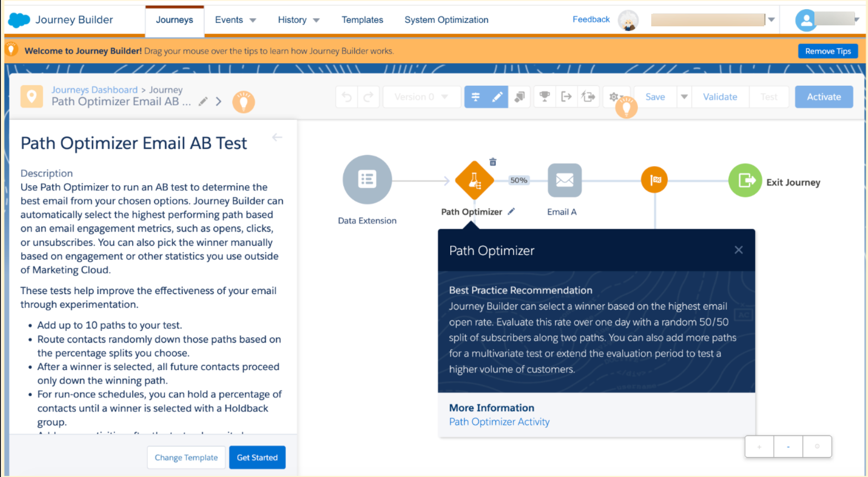This screenshot has width=868, height=477.
Task: Select the Path Optimizer diamond activity
Action: click(474, 181)
